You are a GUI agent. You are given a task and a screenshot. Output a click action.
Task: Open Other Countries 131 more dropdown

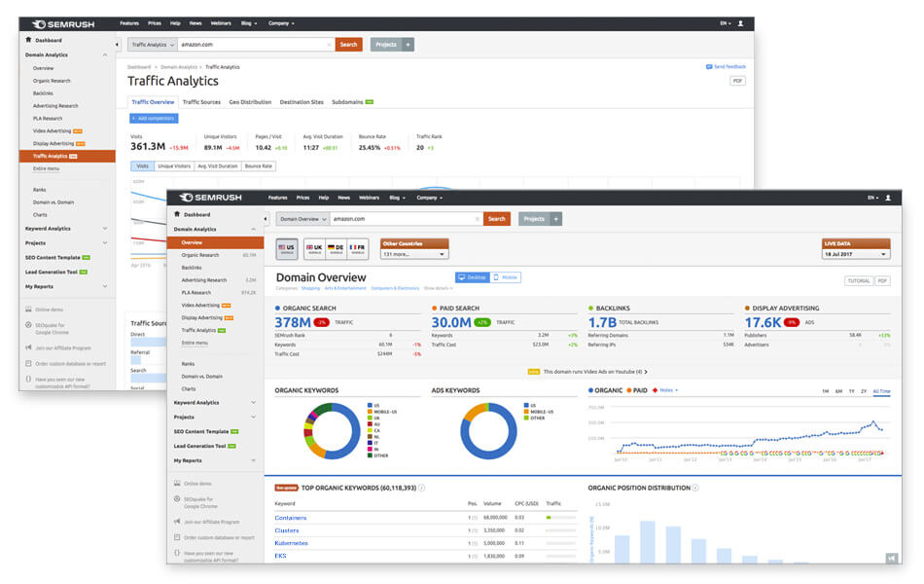click(414, 254)
